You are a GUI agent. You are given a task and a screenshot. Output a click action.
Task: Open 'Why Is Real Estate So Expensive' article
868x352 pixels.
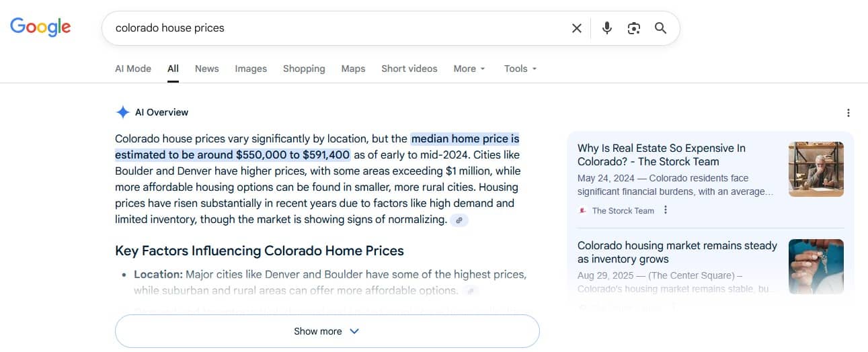point(662,155)
